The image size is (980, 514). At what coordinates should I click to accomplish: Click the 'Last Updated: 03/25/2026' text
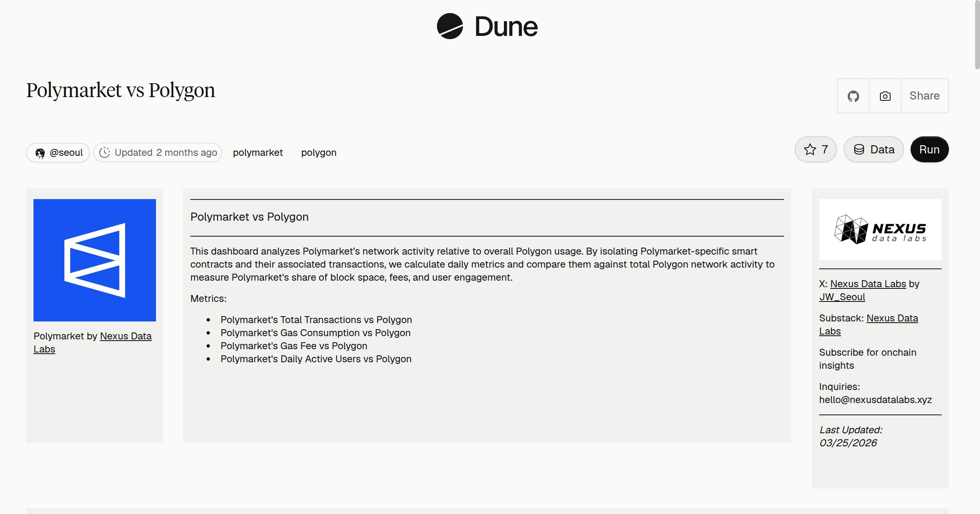pyautogui.click(x=851, y=436)
